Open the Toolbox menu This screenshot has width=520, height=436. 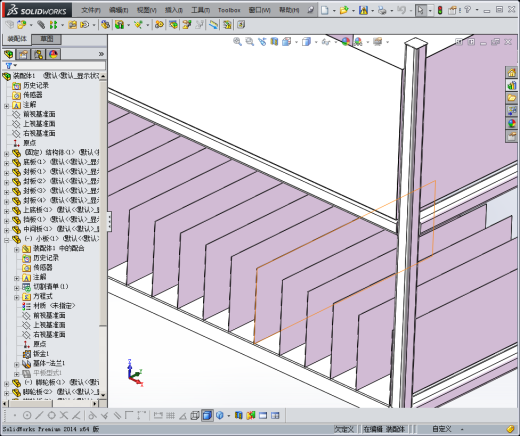pyautogui.click(x=229, y=10)
